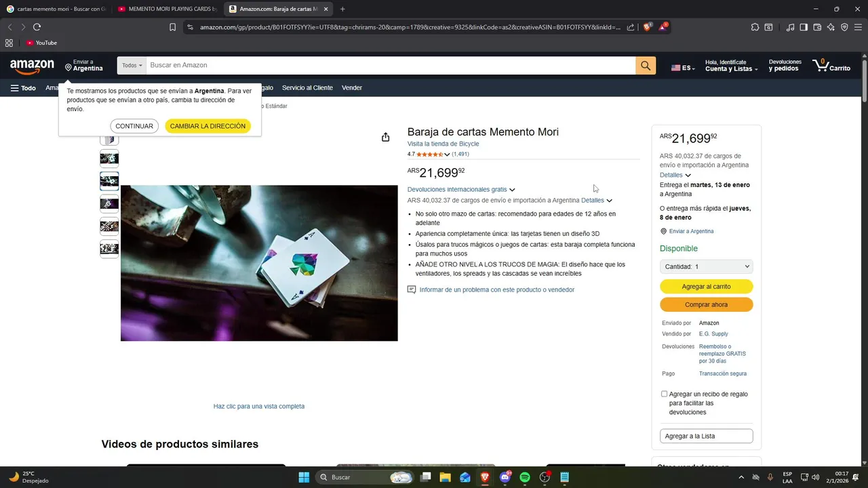Switch to the MEMENTO MORI PLAYING CARDS YouTube tab

point(167,9)
